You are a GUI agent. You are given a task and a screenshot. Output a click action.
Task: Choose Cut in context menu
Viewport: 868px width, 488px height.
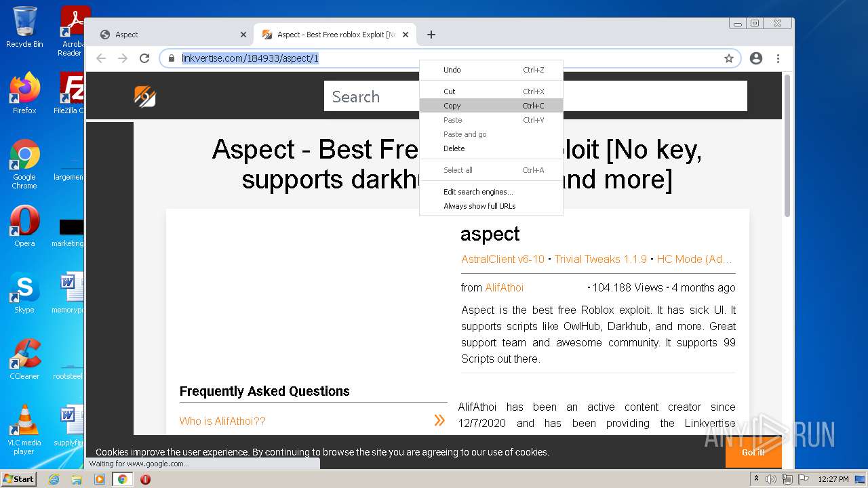(491, 91)
